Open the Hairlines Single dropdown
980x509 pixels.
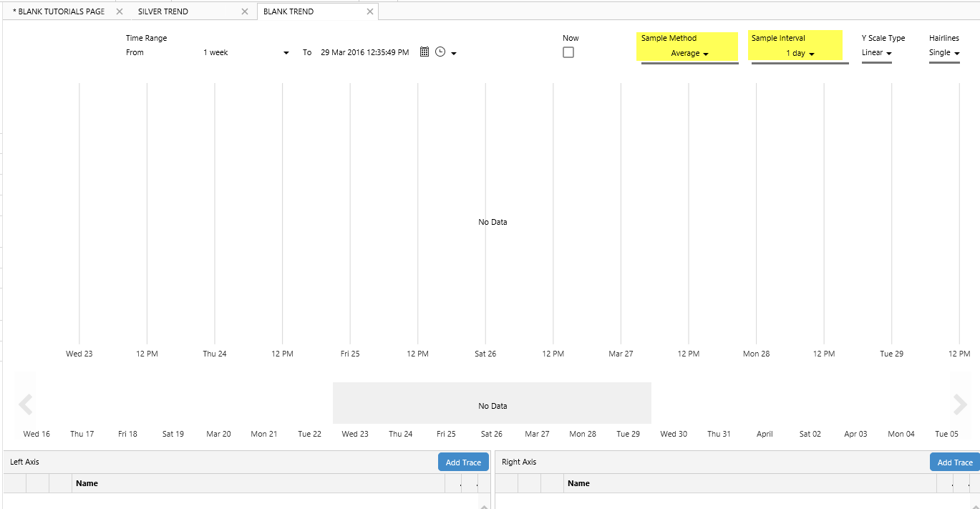943,53
